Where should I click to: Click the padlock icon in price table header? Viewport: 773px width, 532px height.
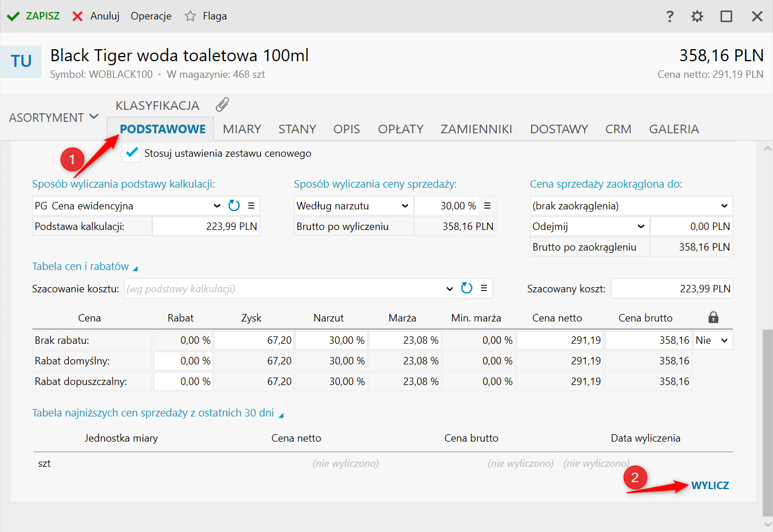(713, 317)
